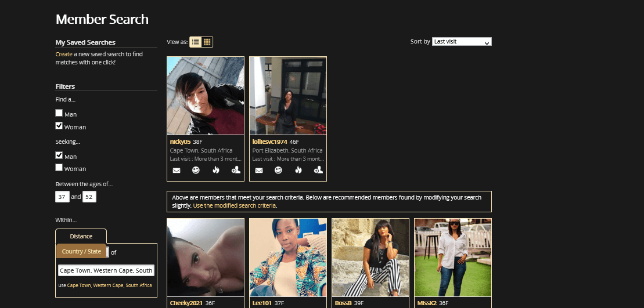The width and height of the screenshot is (644, 308).
Task: Click the Create saved search link
Action: pos(64,54)
